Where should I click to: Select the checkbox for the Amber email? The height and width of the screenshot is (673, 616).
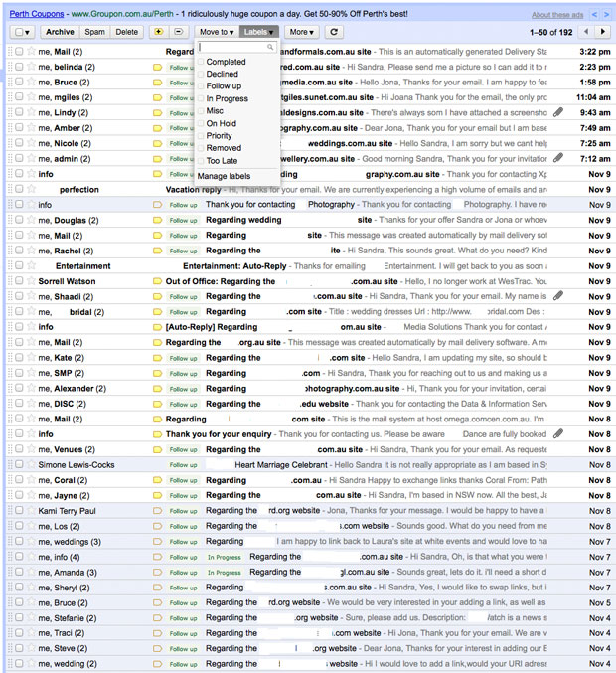[20, 128]
